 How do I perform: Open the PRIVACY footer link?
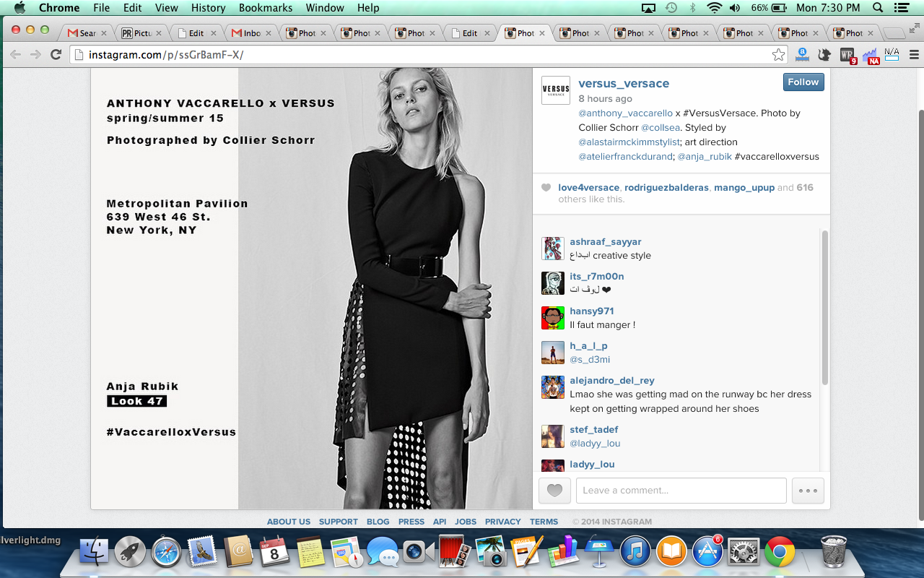click(x=503, y=522)
